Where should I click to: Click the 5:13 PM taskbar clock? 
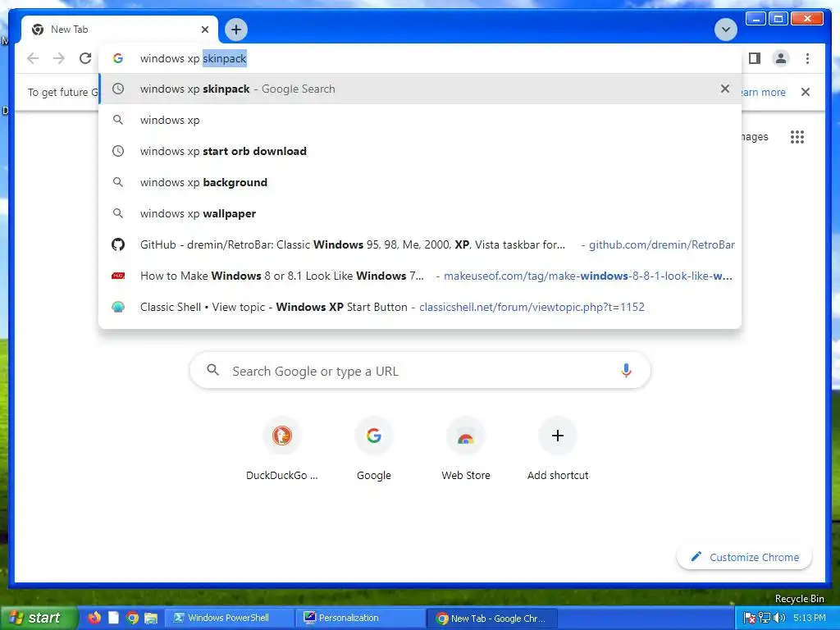(x=810, y=619)
